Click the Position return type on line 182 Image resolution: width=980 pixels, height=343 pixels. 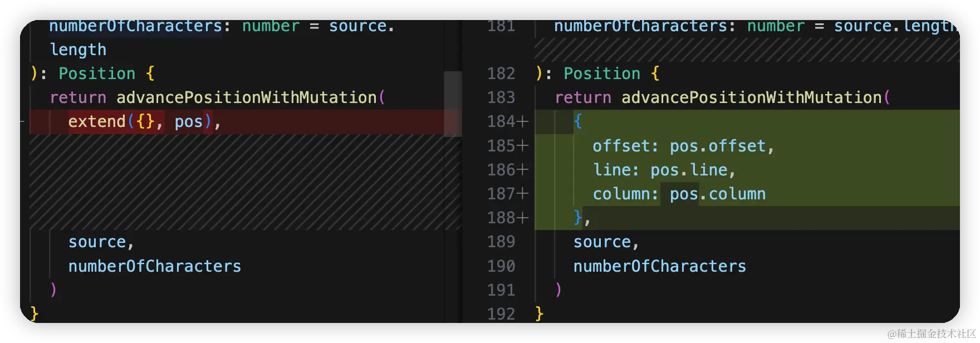click(x=602, y=73)
